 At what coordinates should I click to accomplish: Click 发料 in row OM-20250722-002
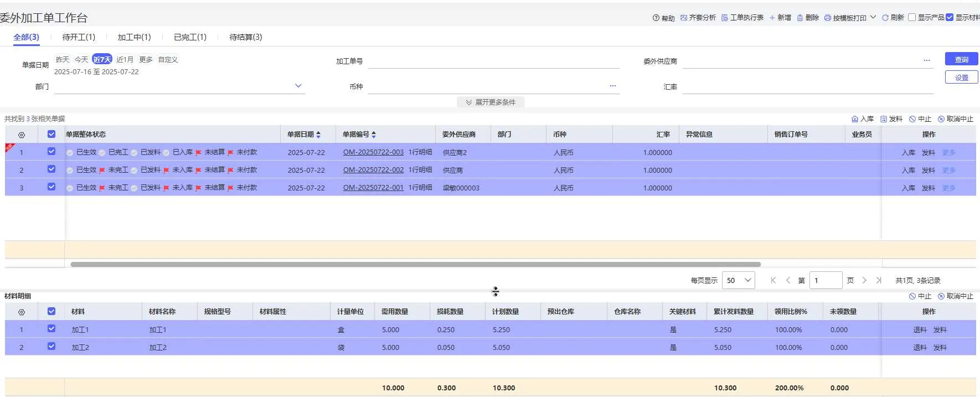coord(929,171)
